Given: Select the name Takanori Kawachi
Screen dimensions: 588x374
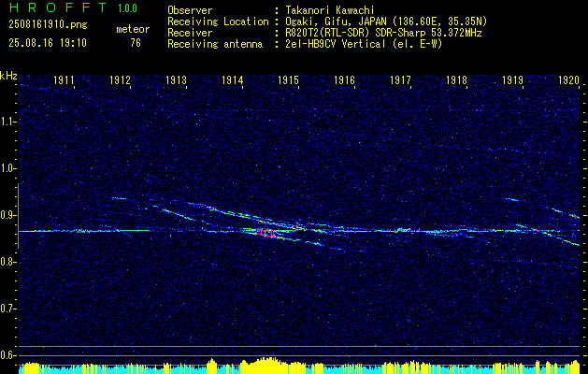Looking at the screenshot, I should point(329,10).
